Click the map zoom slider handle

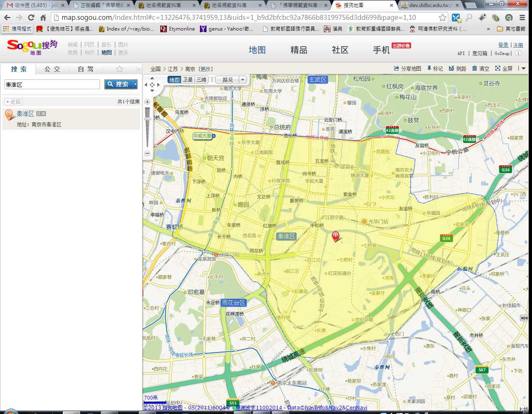(x=147, y=119)
